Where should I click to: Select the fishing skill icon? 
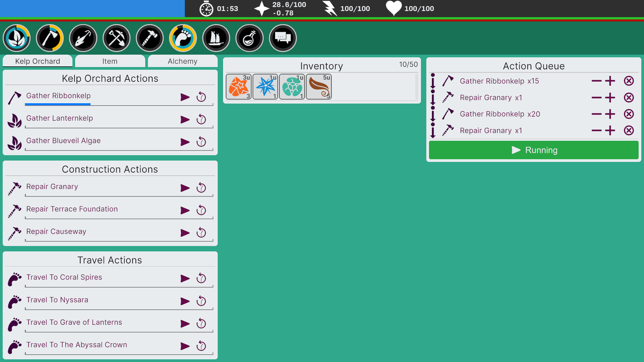click(x=83, y=38)
